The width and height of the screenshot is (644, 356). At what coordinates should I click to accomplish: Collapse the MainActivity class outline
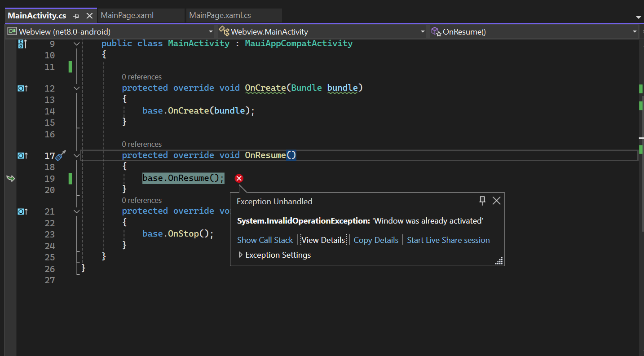coord(76,44)
